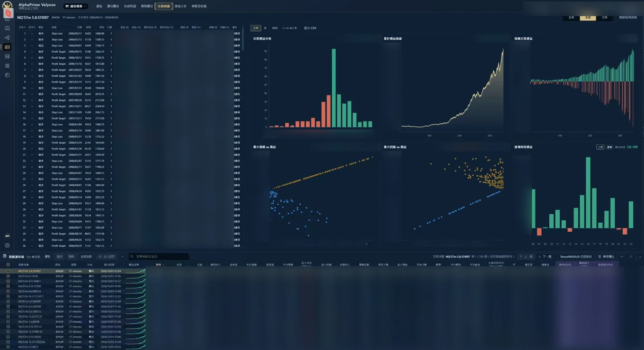Screen dimensions: 644x350
Task: Open the server stack sidebar icon
Action: [7, 56]
